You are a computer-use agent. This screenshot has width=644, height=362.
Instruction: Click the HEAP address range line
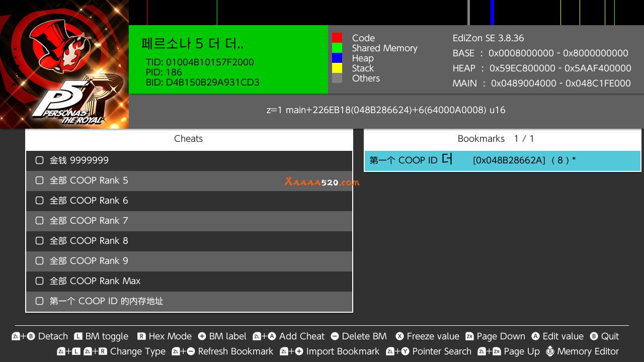pos(542,68)
